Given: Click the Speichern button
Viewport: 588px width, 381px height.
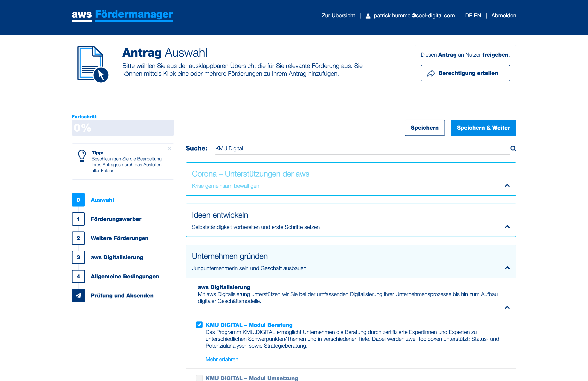Looking at the screenshot, I should tap(425, 128).
